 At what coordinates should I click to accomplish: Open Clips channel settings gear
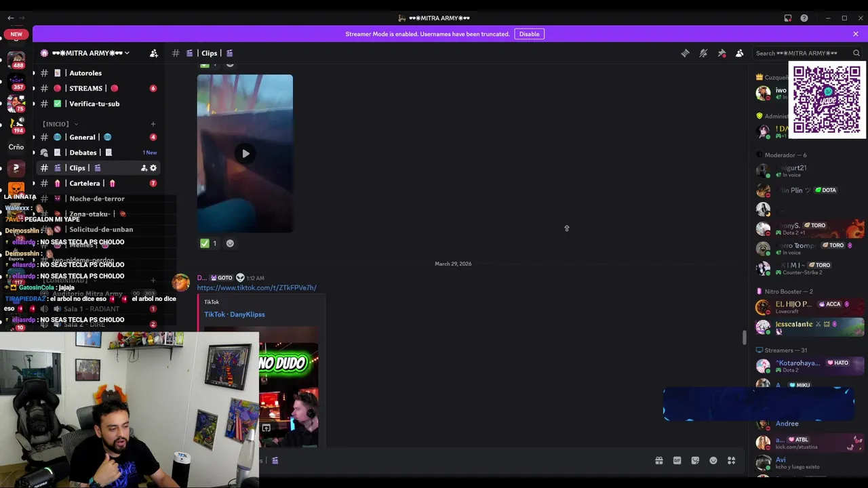[153, 168]
